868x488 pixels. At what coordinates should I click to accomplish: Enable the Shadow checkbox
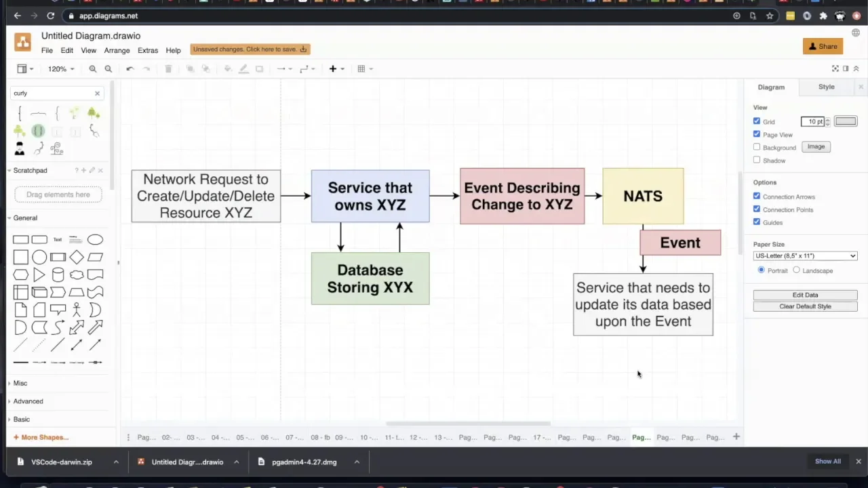pos(757,160)
